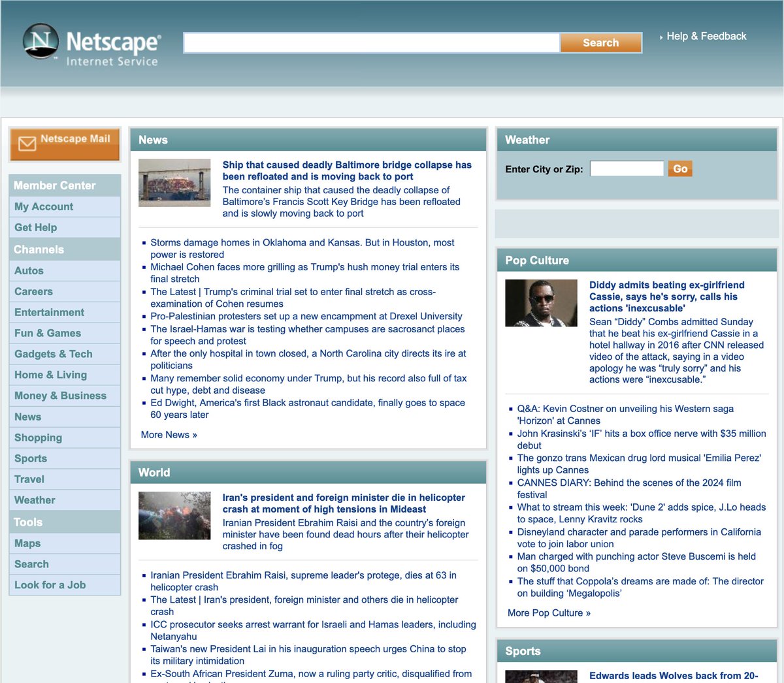The image size is (784, 683).
Task: Open the Storms damage homes in Oklahoma story
Action: (302, 248)
